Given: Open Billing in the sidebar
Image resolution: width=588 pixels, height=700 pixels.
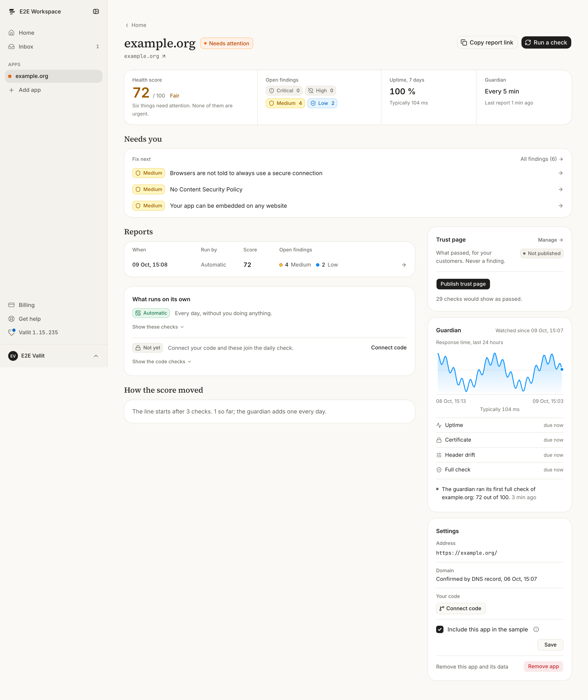Looking at the screenshot, I should point(54,305).
